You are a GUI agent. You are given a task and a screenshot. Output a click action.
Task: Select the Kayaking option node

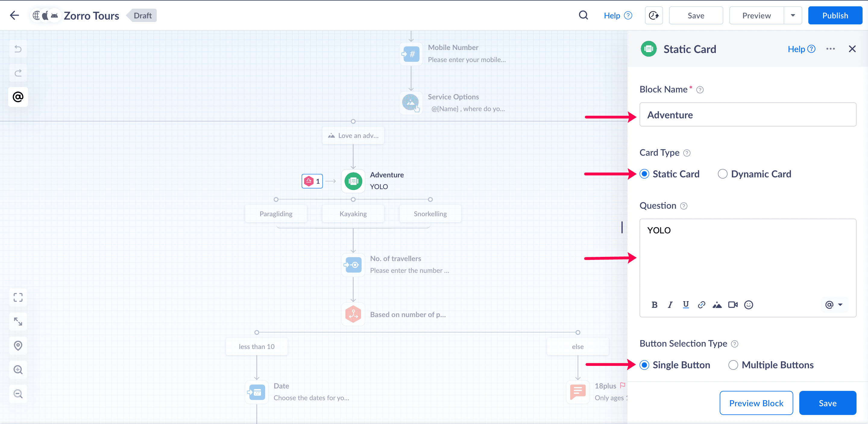[353, 214]
